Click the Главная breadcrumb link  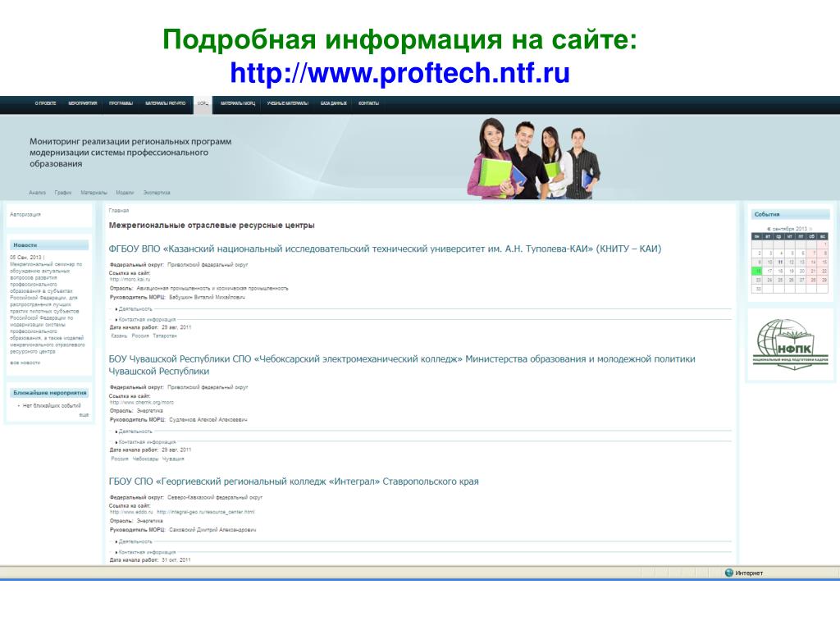[x=118, y=211]
